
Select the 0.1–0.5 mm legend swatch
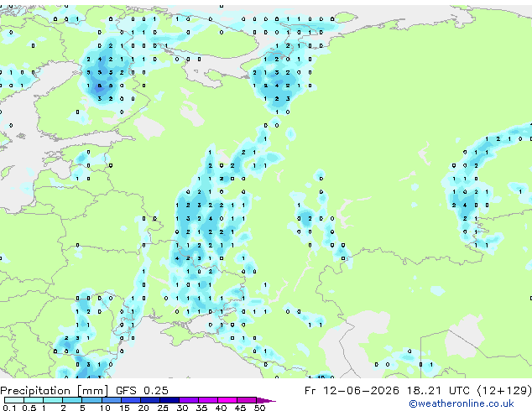coord(14,400)
